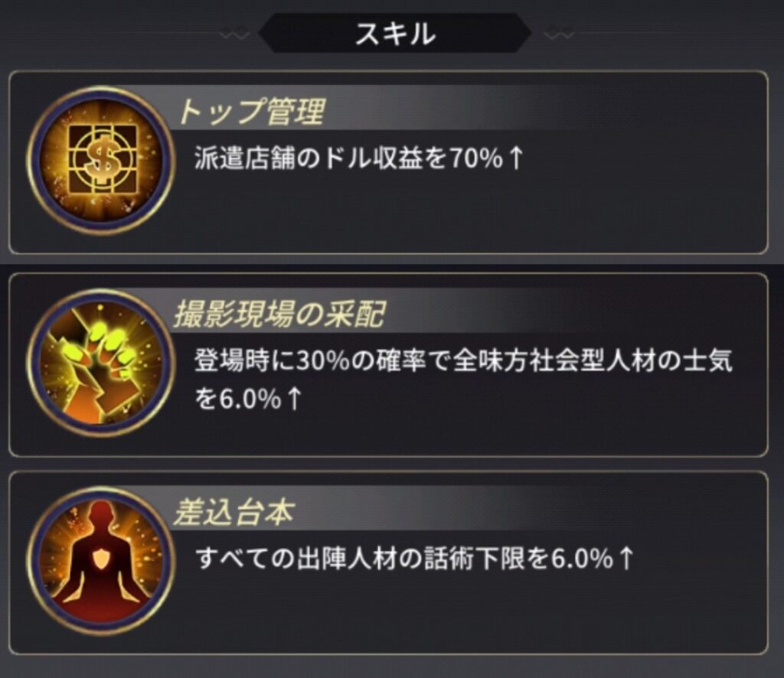This screenshot has width=784, height=678.
Task: Tap the dollar-sign トップ管理 skill icon
Action: pos(102,161)
